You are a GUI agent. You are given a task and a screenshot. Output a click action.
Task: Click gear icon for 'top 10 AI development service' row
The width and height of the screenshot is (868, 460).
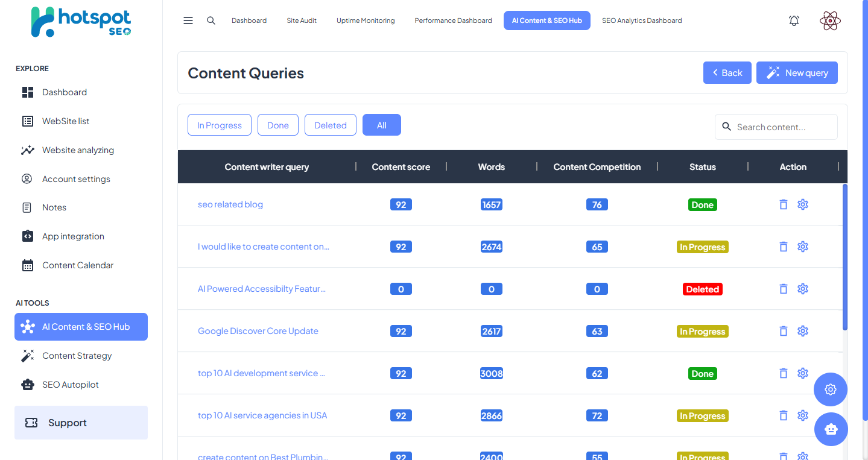(x=803, y=373)
